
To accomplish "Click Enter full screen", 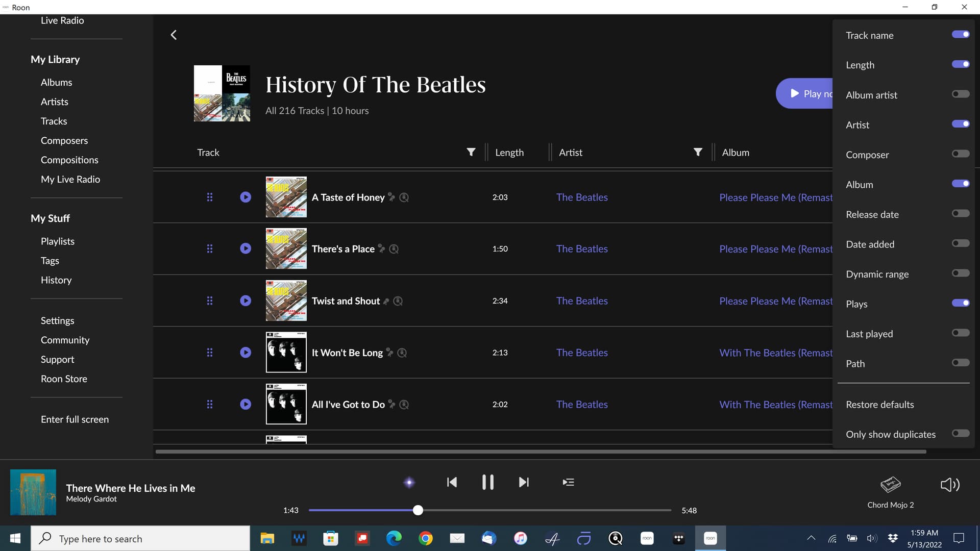I will pyautogui.click(x=75, y=419).
